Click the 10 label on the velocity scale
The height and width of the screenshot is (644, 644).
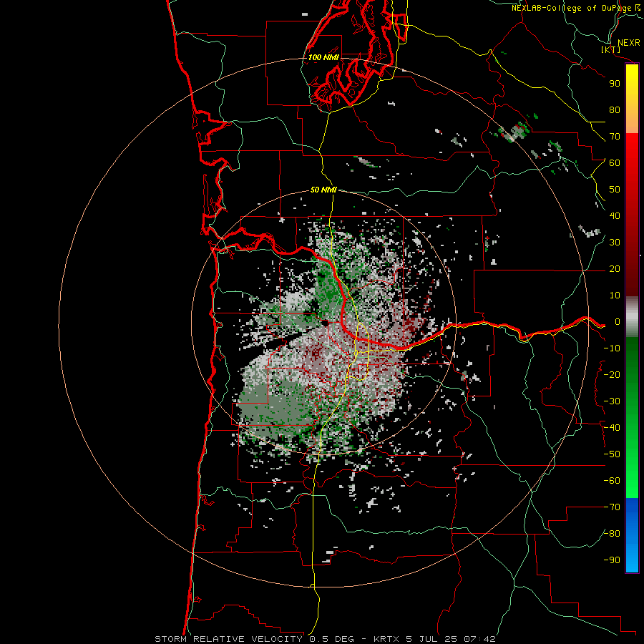coord(615,296)
